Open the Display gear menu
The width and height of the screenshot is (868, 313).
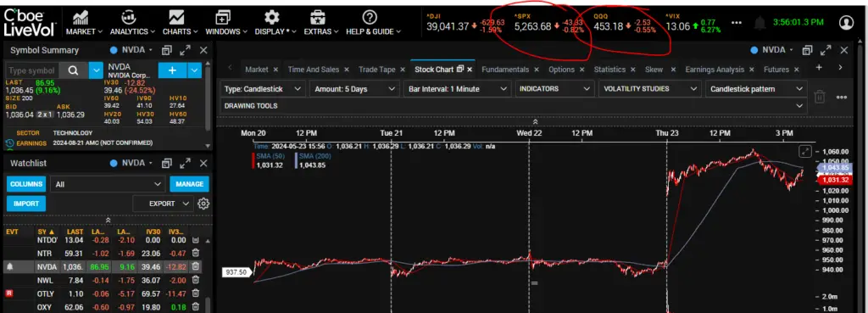pyautogui.click(x=272, y=17)
